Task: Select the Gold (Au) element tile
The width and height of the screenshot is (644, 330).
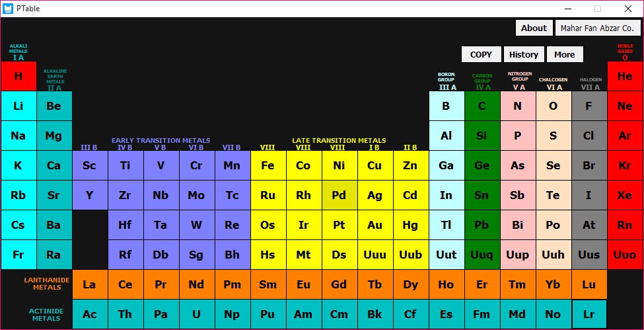Action: point(375,225)
